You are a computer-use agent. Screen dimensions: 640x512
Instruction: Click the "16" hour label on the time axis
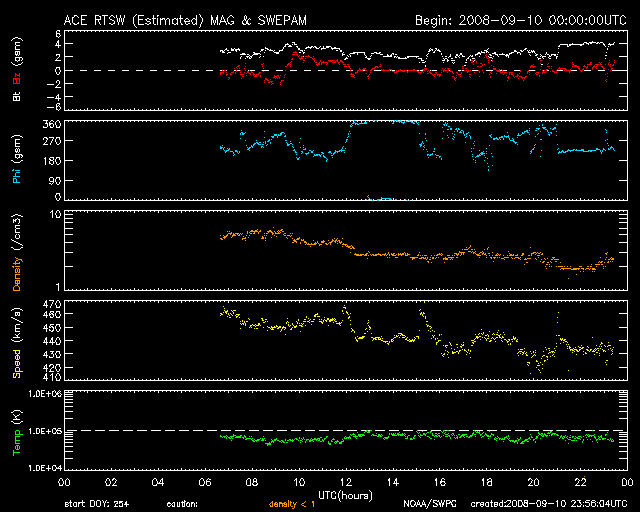pos(440,483)
